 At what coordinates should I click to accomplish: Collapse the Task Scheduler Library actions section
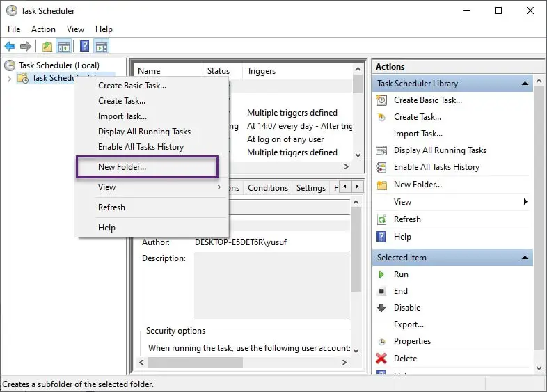click(525, 84)
